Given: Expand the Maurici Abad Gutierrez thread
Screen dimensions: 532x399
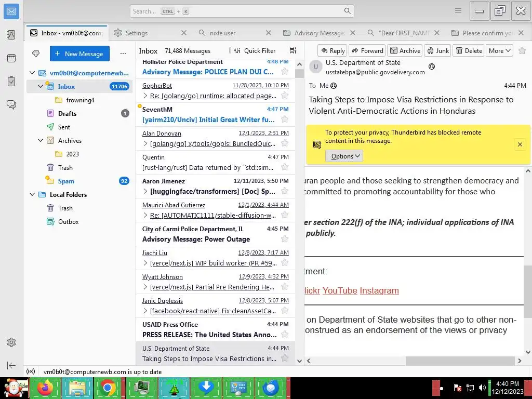Looking at the screenshot, I should [x=145, y=215].
